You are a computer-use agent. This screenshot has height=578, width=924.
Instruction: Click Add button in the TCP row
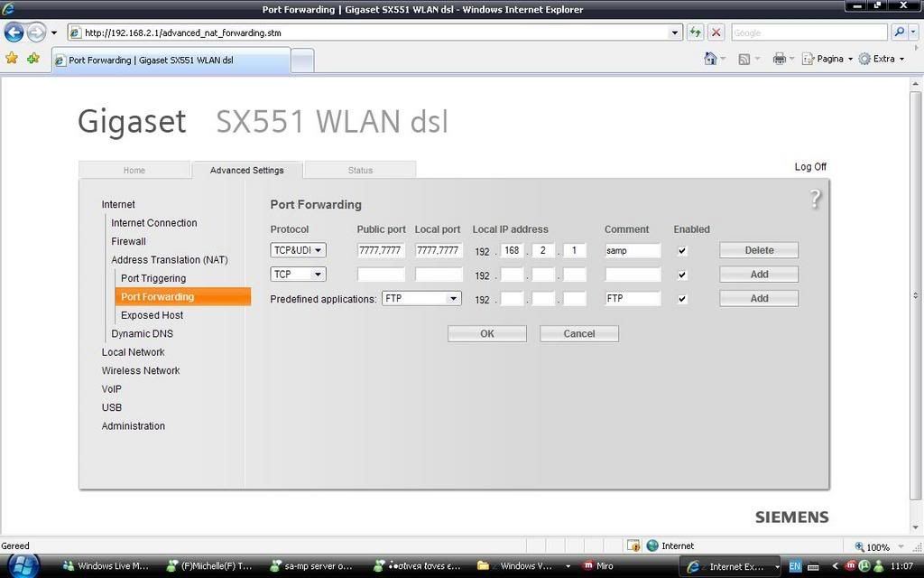coord(759,275)
